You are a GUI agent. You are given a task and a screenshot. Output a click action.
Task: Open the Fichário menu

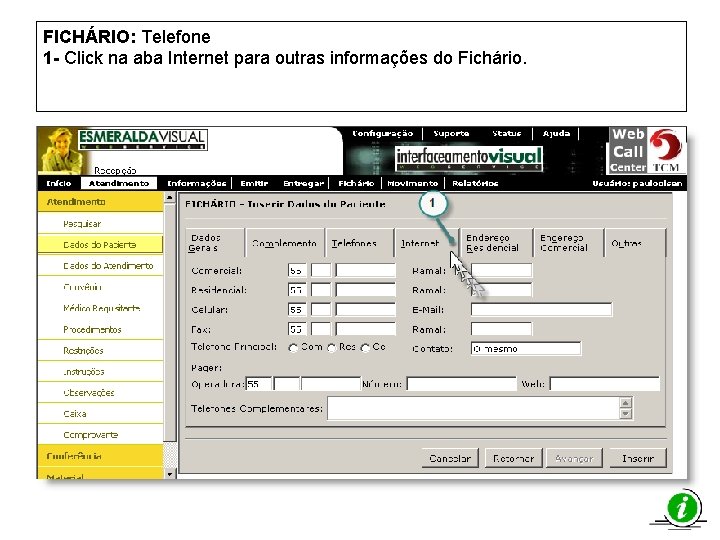(356, 183)
